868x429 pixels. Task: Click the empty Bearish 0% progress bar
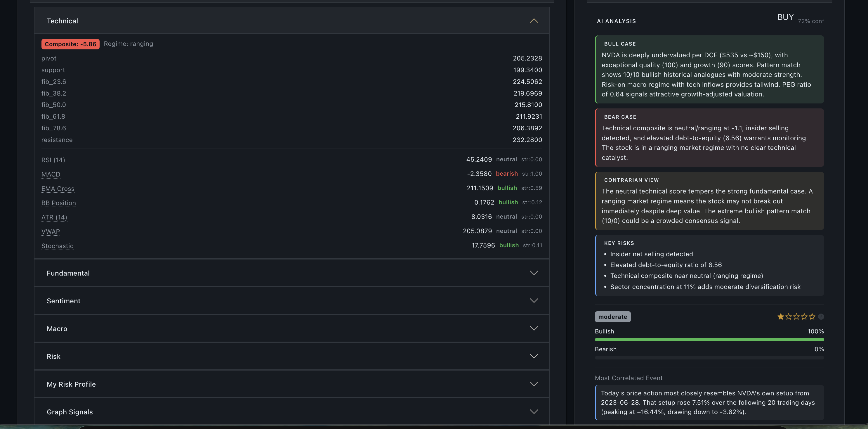709,357
